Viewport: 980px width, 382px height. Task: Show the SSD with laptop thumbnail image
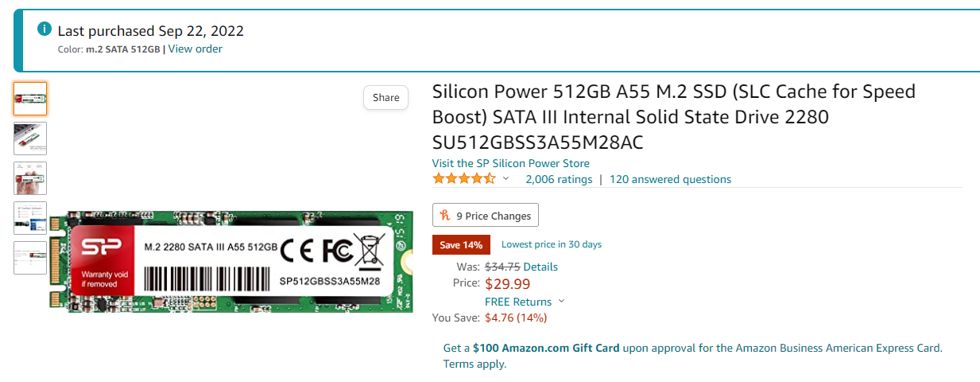[x=30, y=138]
